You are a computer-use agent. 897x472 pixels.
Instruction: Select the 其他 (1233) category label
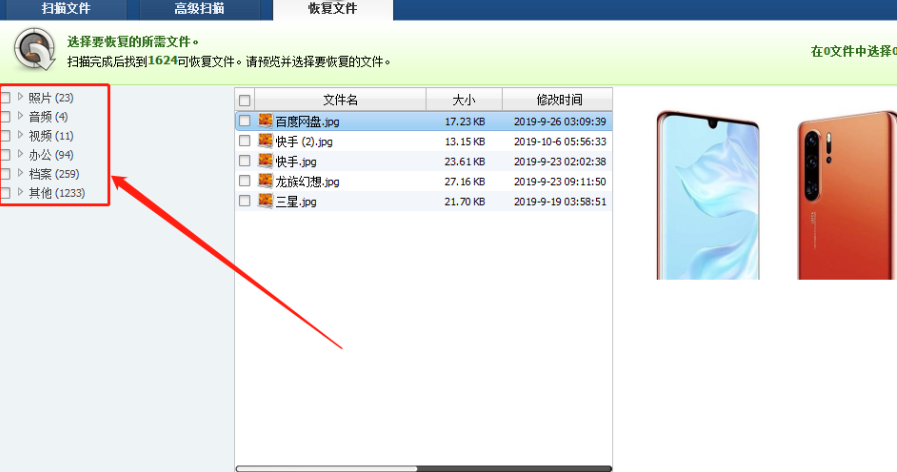point(57,193)
